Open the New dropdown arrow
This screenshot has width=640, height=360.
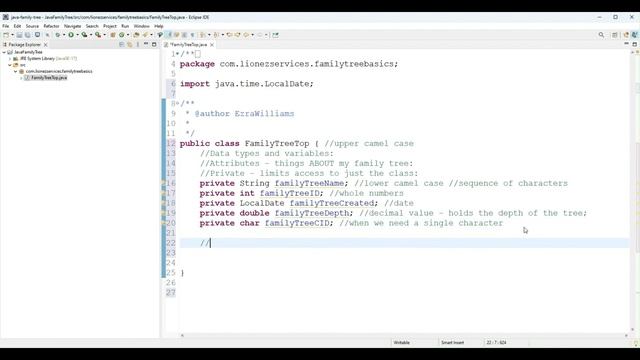pos(12,35)
